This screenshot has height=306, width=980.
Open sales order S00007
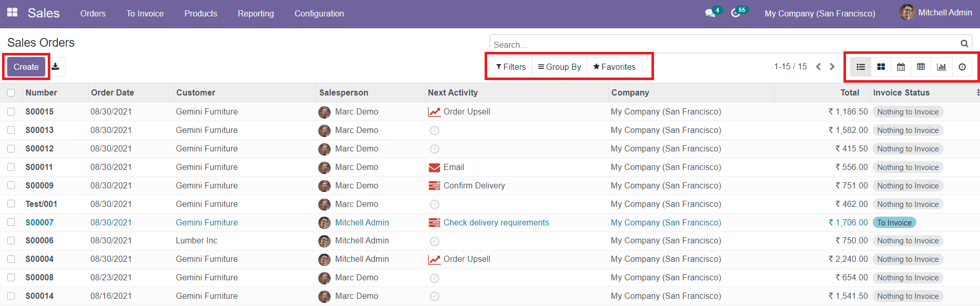40,222
